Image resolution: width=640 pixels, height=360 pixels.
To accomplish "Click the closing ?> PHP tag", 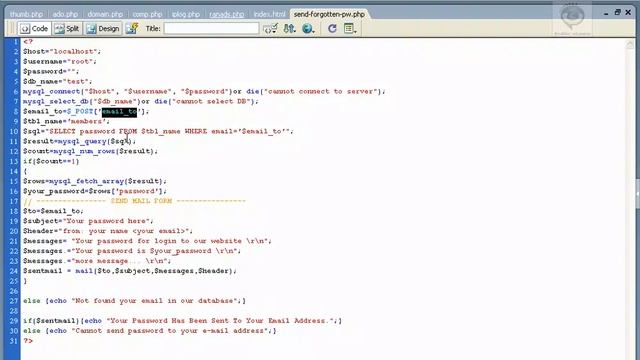I will pos(28,340).
